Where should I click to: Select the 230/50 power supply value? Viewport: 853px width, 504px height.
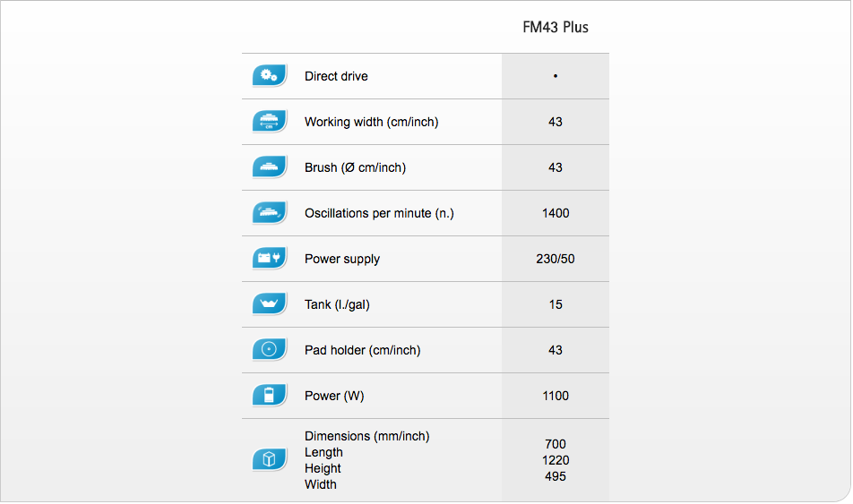pos(556,259)
